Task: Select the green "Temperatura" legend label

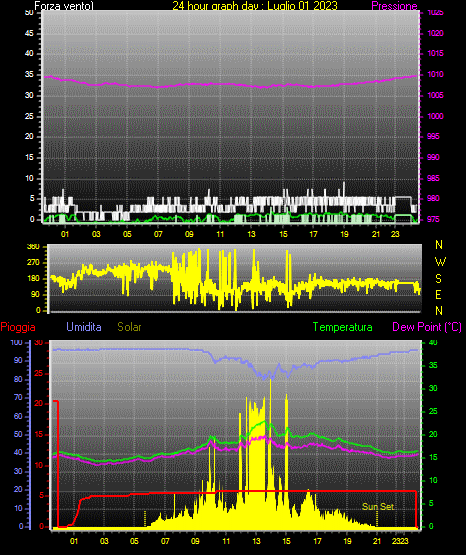Action: click(x=342, y=327)
